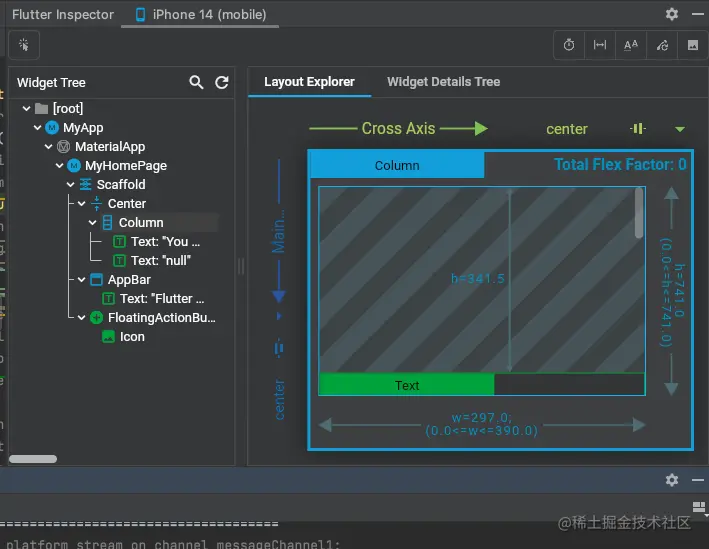The height and width of the screenshot is (549, 709).
Task: Select Text: "You ... tree row
Action: 156,242
